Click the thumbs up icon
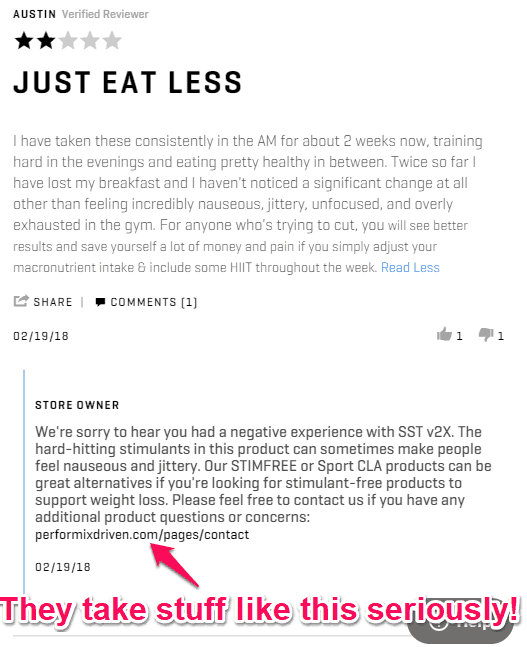 pyautogui.click(x=444, y=334)
